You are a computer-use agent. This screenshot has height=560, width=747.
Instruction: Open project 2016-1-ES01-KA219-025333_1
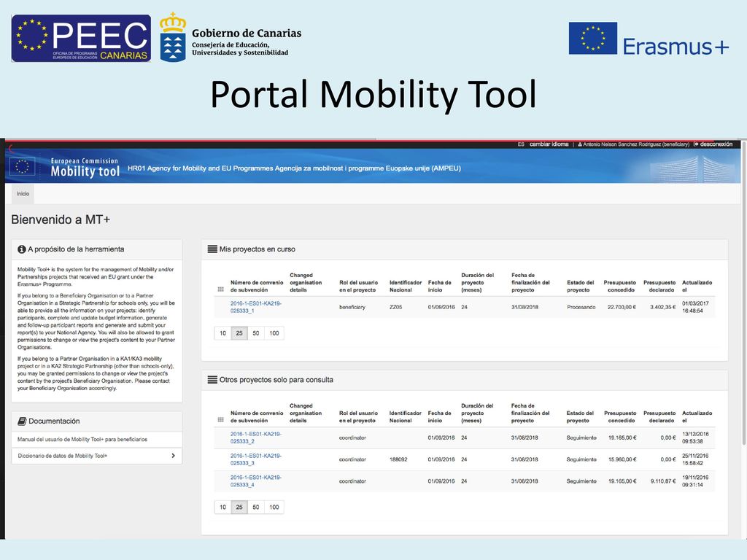click(x=256, y=307)
